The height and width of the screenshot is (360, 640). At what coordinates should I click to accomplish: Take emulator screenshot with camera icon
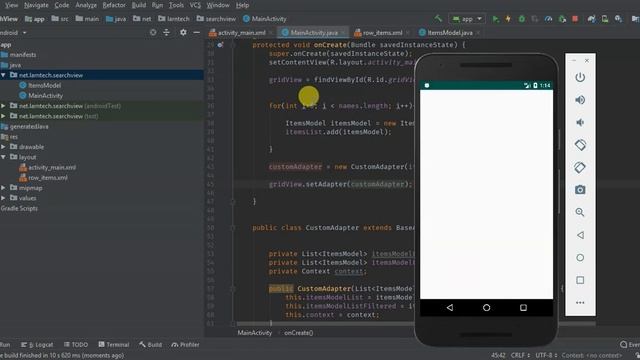(x=580, y=190)
